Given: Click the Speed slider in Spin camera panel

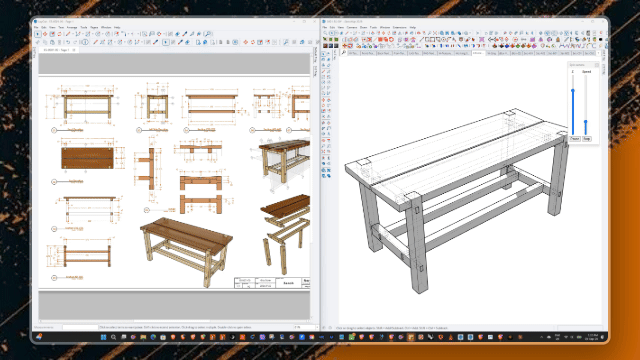Looking at the screenshot, I should coord(586,105).
